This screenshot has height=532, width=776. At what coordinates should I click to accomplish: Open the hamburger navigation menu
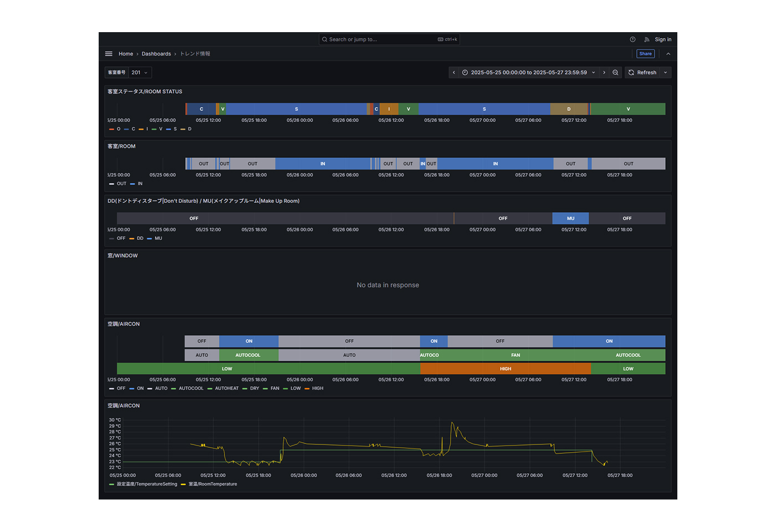coord(109,54)
